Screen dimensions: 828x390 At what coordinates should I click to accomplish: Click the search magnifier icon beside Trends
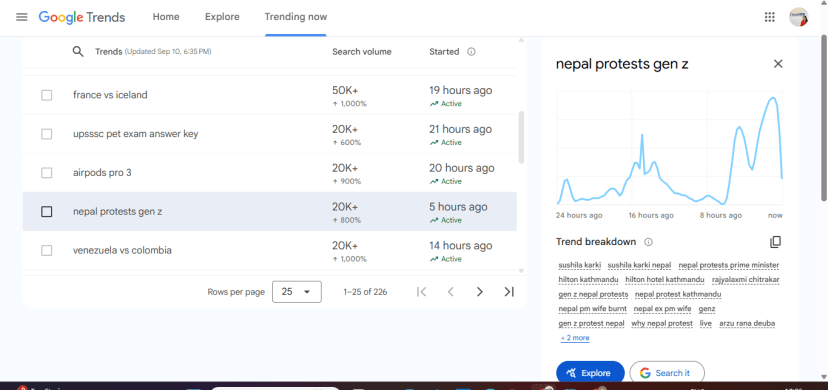click(x=78, y=52)
